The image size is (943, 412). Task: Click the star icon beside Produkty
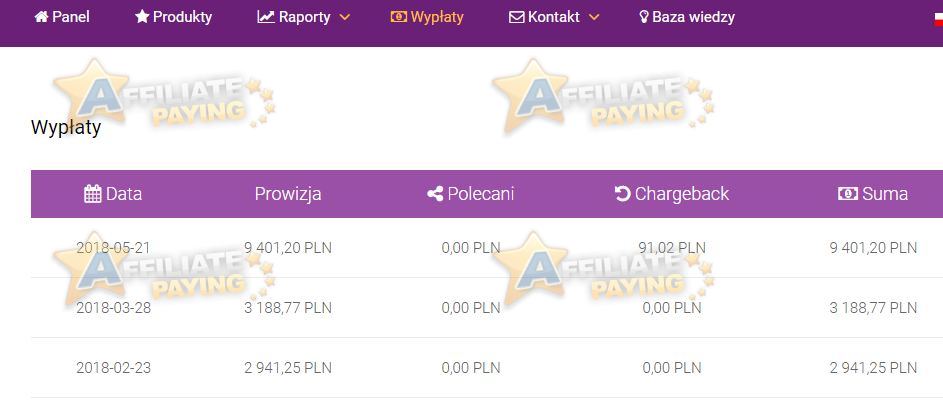[x=142, y=17]
